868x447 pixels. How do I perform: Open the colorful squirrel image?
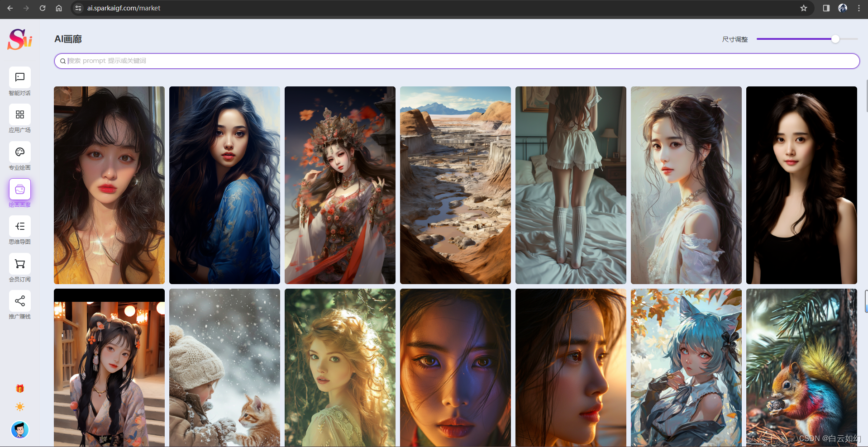point(801,368)
